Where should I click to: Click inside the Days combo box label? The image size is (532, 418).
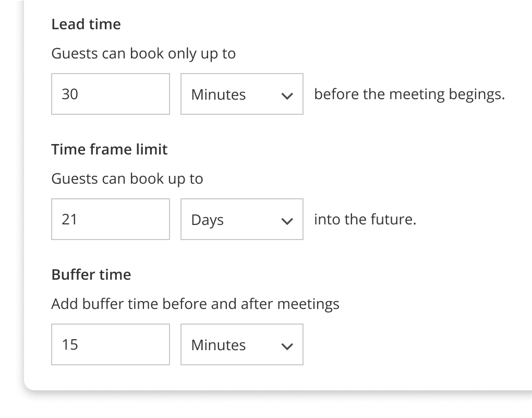207,219
